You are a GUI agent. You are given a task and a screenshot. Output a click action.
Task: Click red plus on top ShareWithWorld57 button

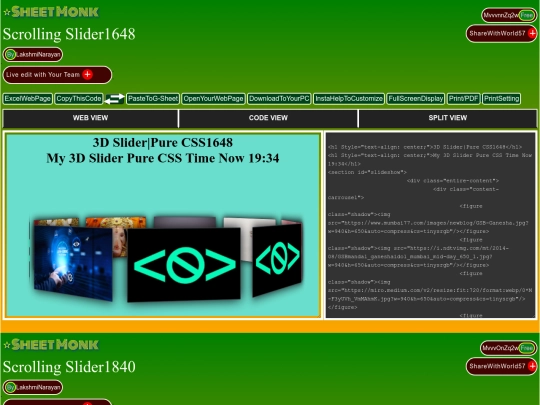[532, 33]
